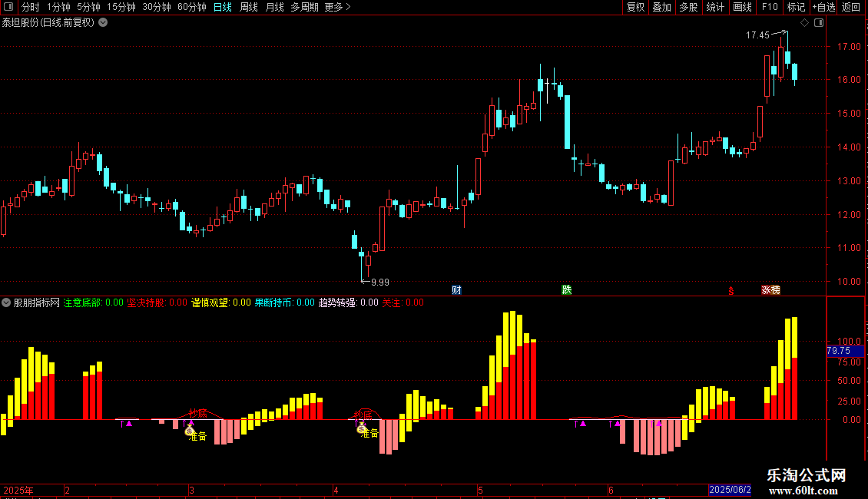This screenshot has width=868, height=499.
Task: Toggle the right side panel icon
Action: click(x=819, y=23)
